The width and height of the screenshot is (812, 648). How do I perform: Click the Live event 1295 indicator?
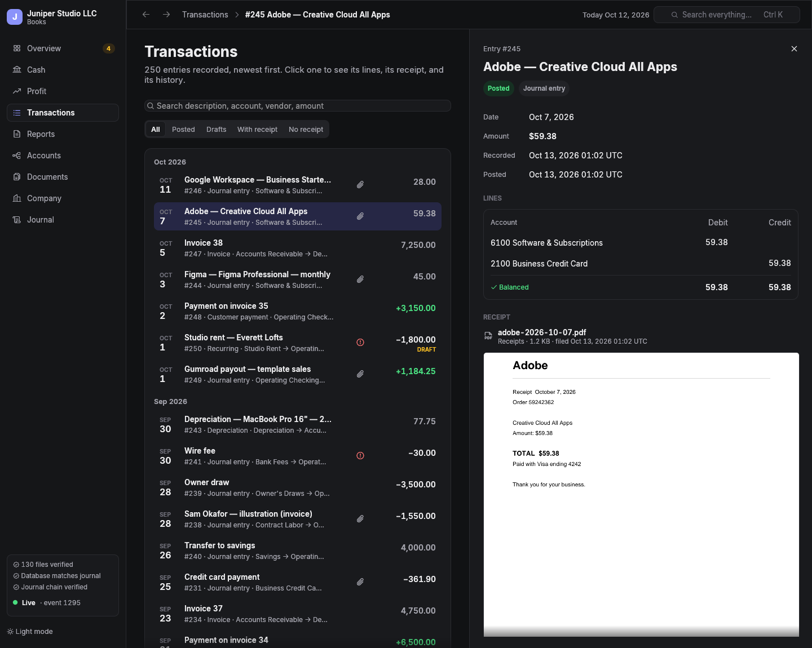[x=47, y=603]
